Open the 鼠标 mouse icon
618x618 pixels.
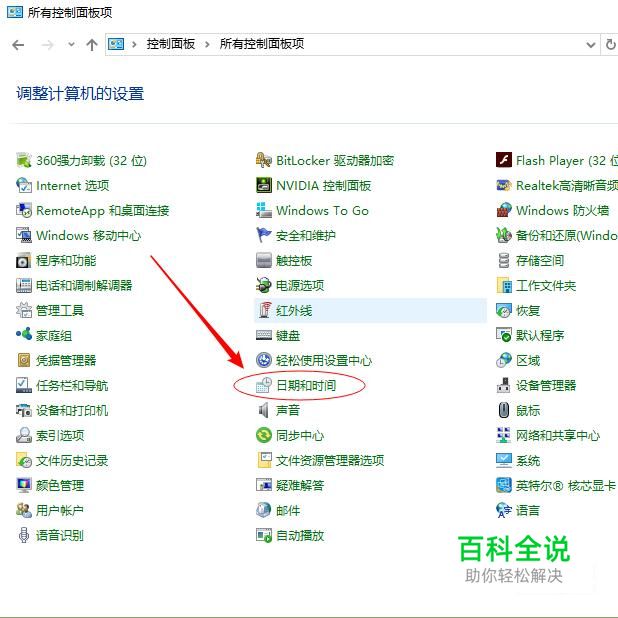[x=504, y=410]
